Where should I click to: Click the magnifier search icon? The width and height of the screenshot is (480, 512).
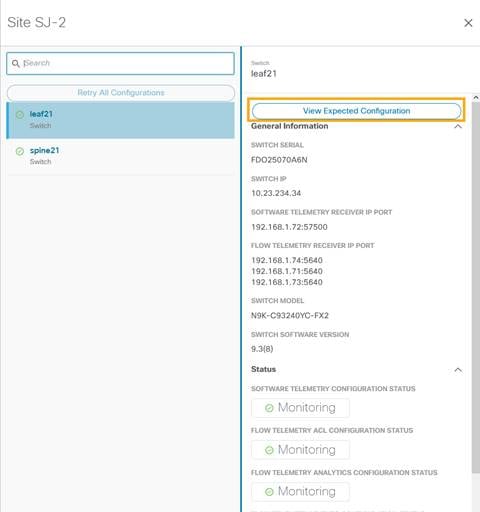[15, 63]
